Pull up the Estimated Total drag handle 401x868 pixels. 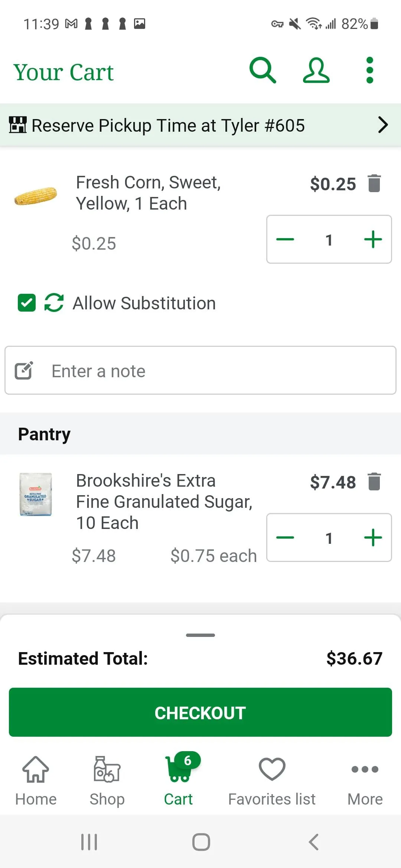click(200, 635)
